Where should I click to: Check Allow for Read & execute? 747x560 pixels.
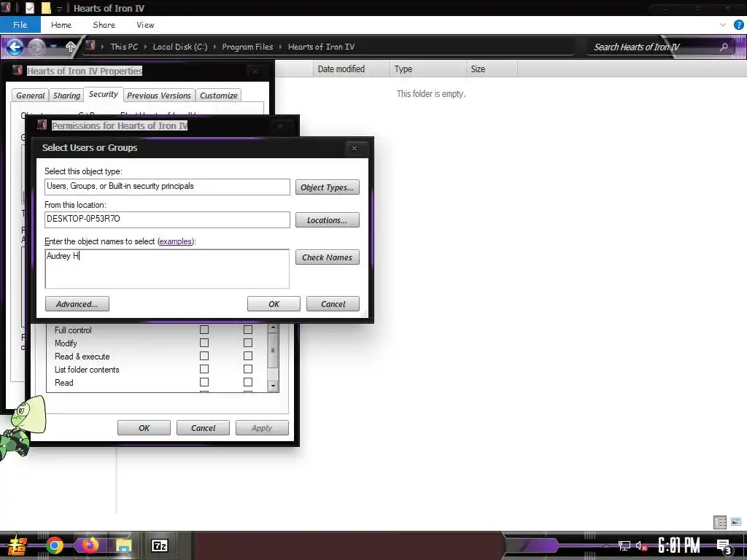[x=204, y=356]
